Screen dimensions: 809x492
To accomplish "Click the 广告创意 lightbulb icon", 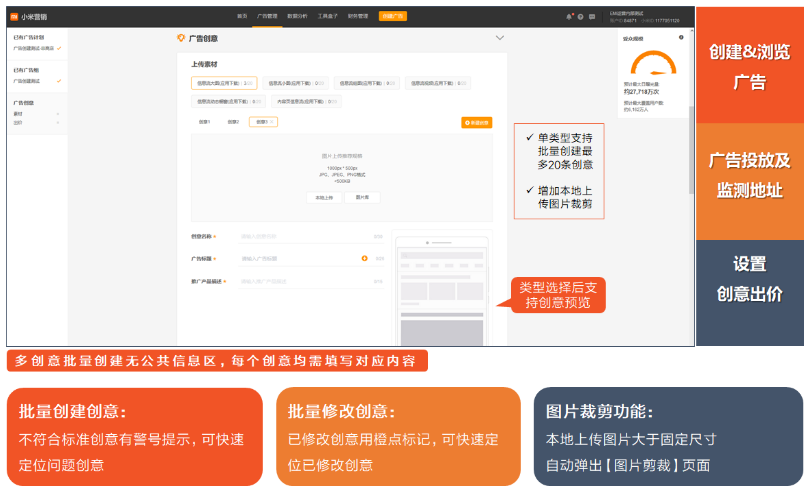I will [x=181, y=38].
